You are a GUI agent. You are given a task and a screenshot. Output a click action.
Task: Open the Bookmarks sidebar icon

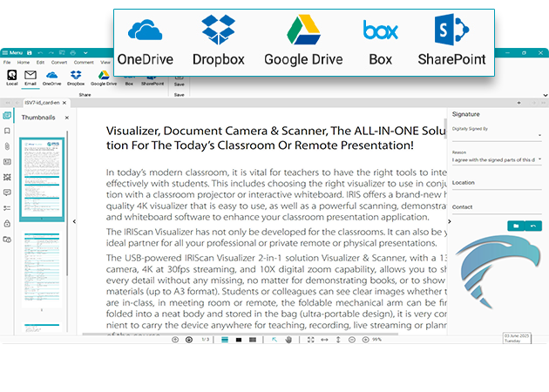[7, 131]
